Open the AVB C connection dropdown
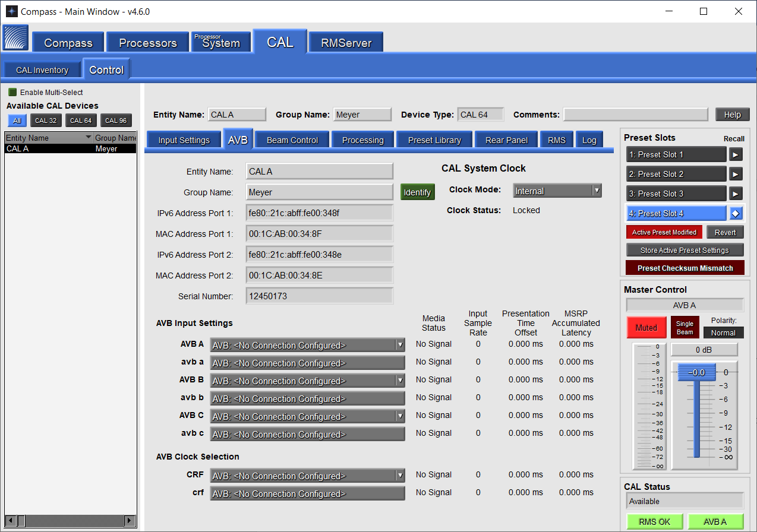 307,416
